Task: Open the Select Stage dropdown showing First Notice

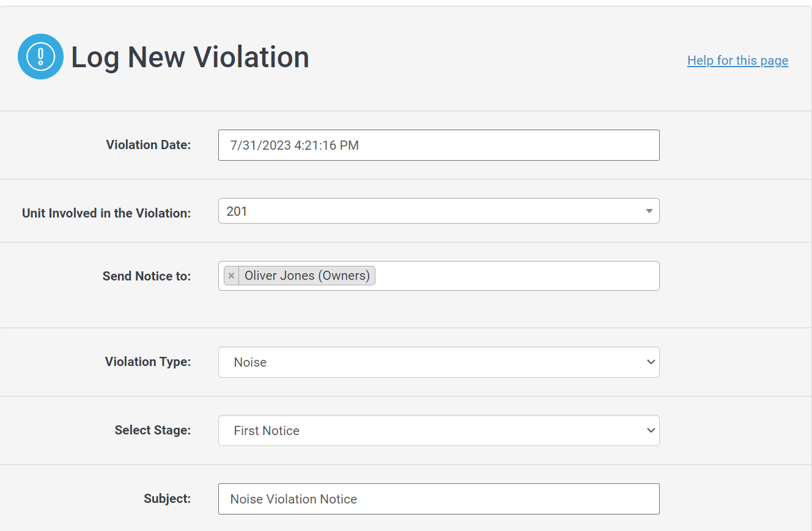Action: (438, 431)
